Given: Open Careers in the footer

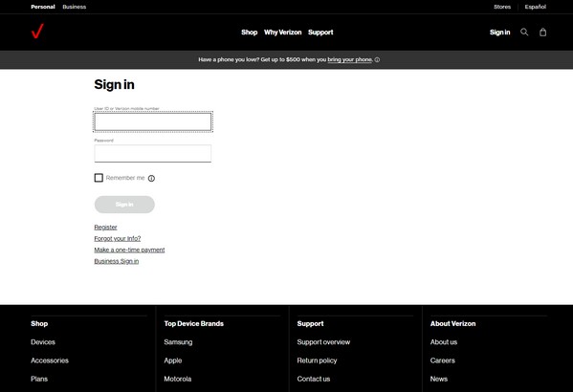Looking at the screenshot, I should pyautogui.click(x=443, y=360).
